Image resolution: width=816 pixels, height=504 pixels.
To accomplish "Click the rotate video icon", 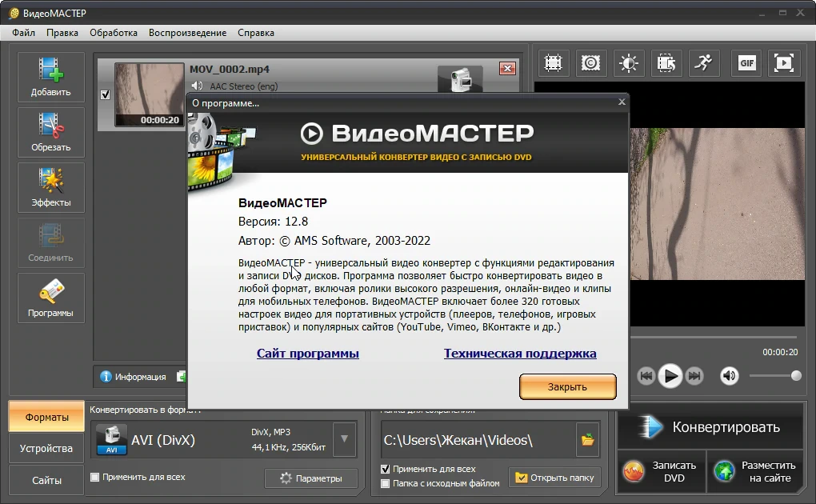I will 666,63.
